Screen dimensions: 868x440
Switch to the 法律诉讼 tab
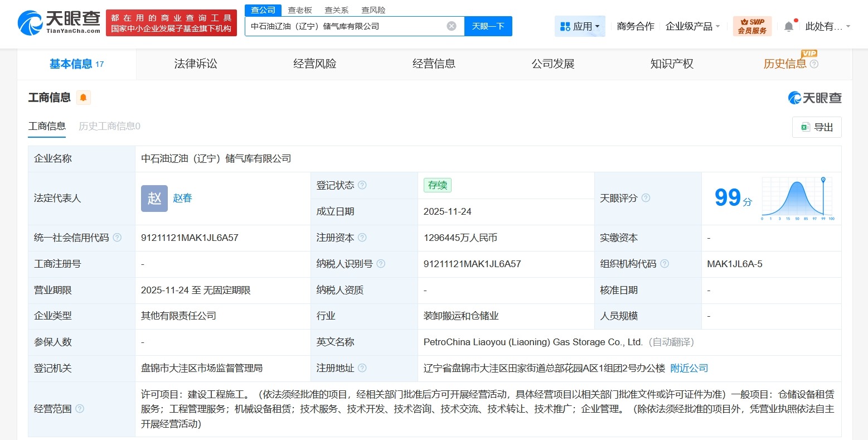point(195,64)
